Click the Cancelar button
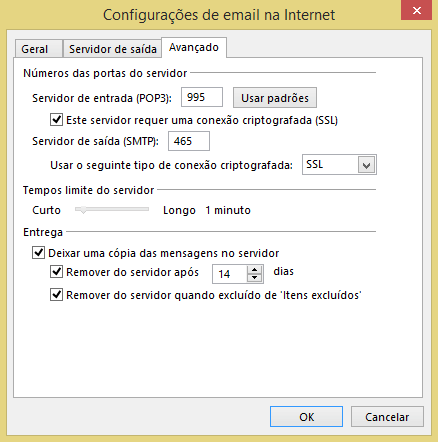The height and width of the screenshot is (442, 438). pos(387,417)
